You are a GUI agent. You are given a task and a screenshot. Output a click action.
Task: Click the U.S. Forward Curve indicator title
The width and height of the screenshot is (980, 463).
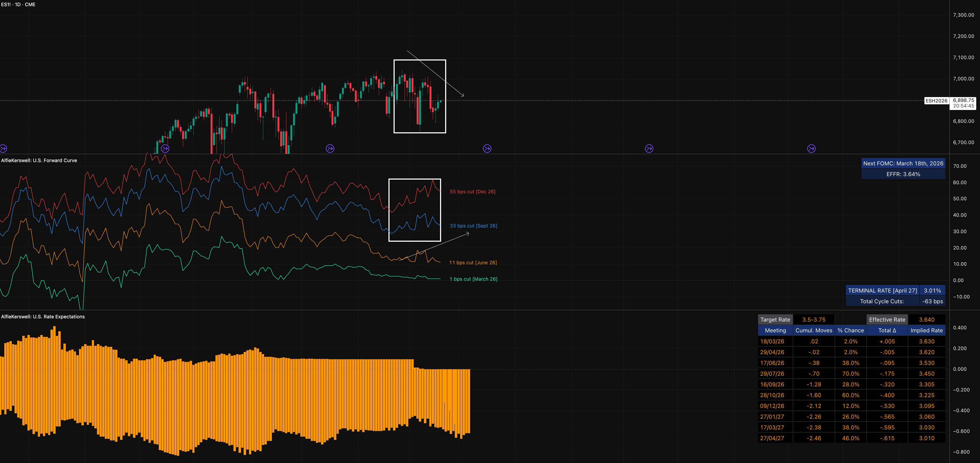point(39,160)
